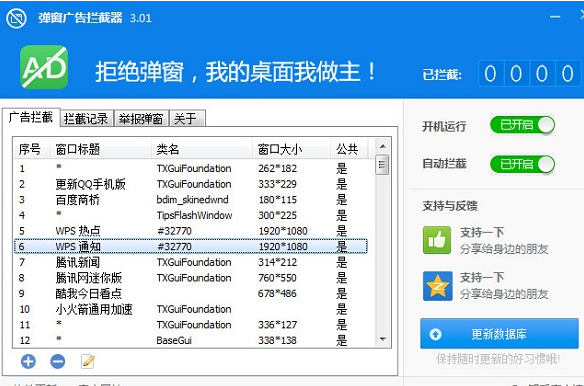Image resolution: width=584 pixels, height=386 pixels.
Task: Click the window size 760*550
Action: [x=277, y=278]
